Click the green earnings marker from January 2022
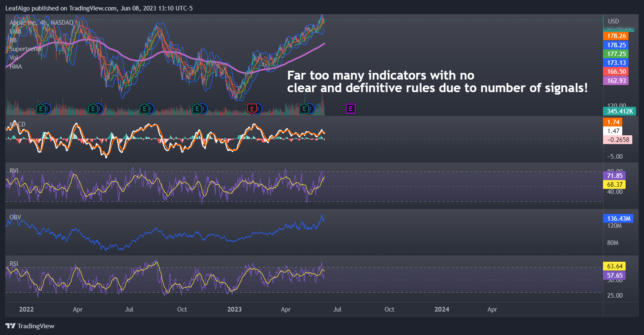Image resolution: width=644 pixels, height=335 pixels. (x=41, y=109)
